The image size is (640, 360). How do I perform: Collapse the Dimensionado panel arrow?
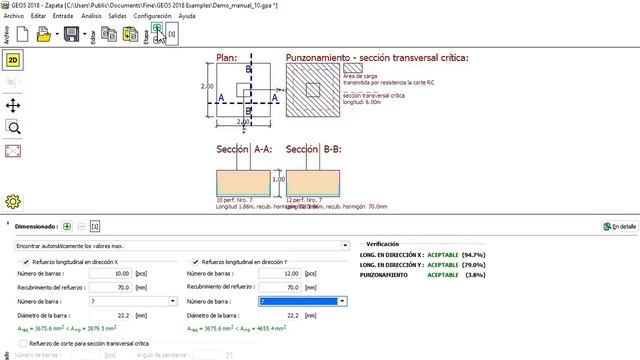tap(7, 224)
